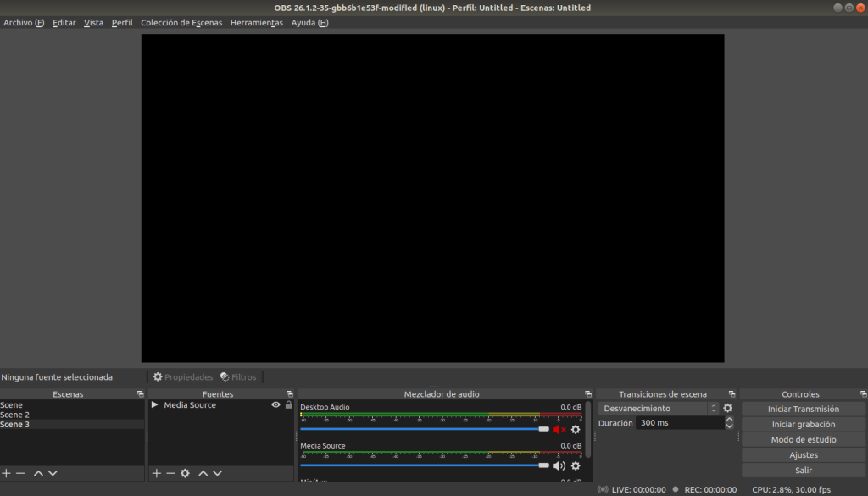868x496 pixels.
Task: Click the "LIVE: 00:00:00" status text
Action: (639, 490)
